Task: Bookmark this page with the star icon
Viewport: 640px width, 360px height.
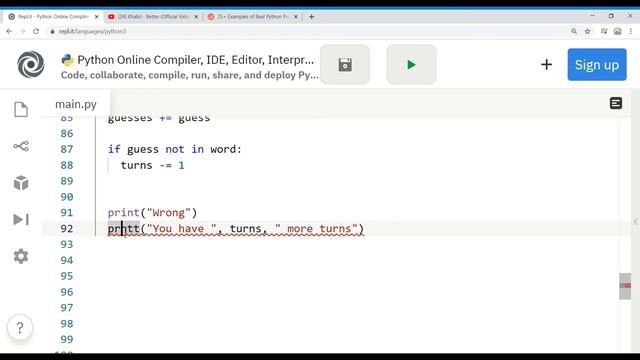Action: [587, 31]
